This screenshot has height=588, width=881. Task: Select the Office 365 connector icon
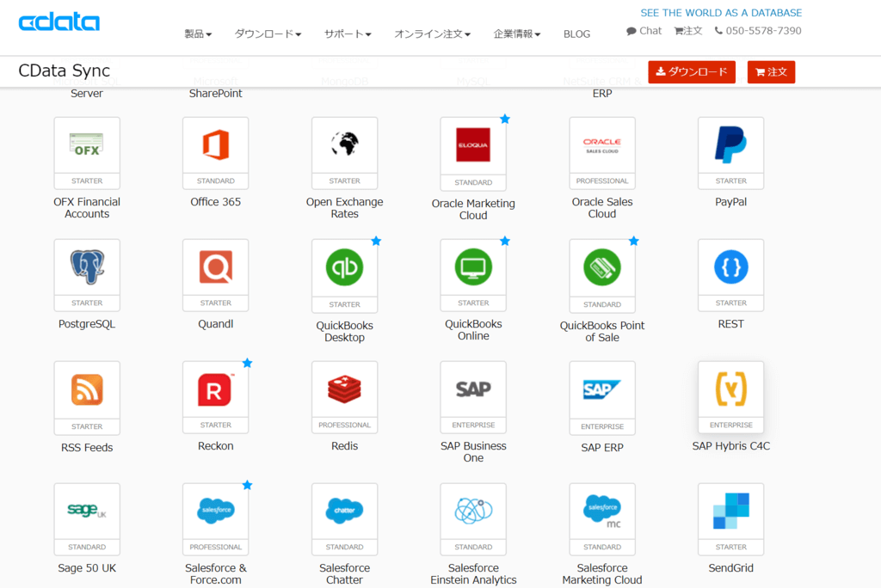216,145
